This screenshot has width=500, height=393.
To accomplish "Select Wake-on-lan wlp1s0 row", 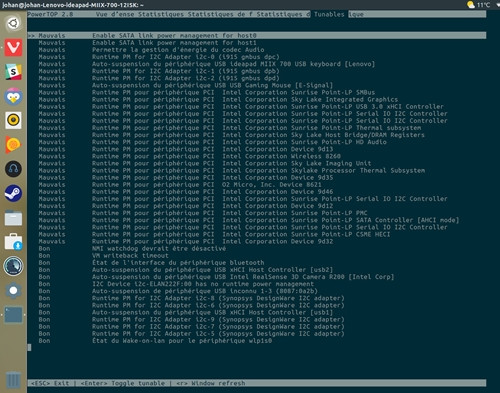I will point(257,341).
